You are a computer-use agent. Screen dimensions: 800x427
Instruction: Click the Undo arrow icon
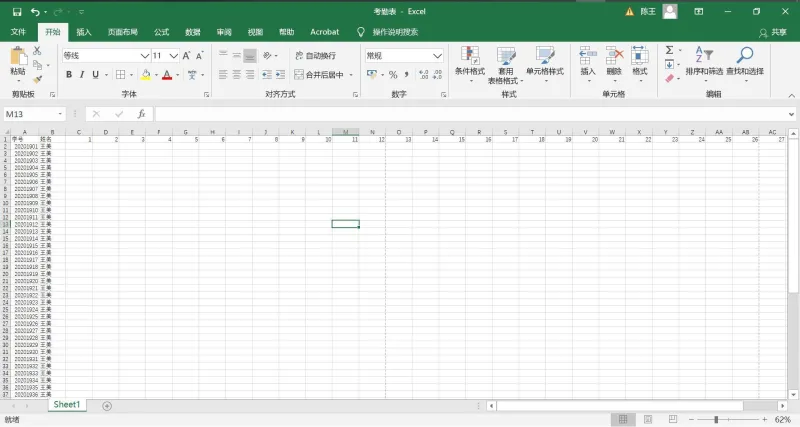pos(35,12)
